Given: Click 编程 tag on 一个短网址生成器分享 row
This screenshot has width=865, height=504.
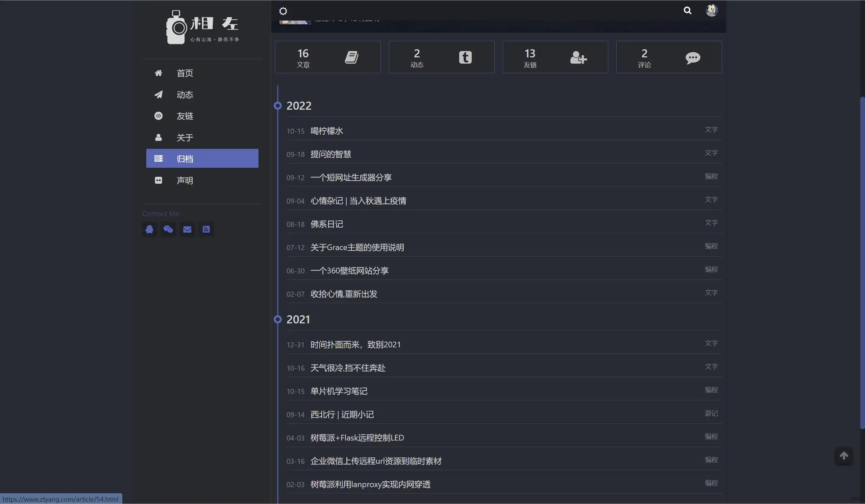Looking at the screenshot, I should coord(711,176).
